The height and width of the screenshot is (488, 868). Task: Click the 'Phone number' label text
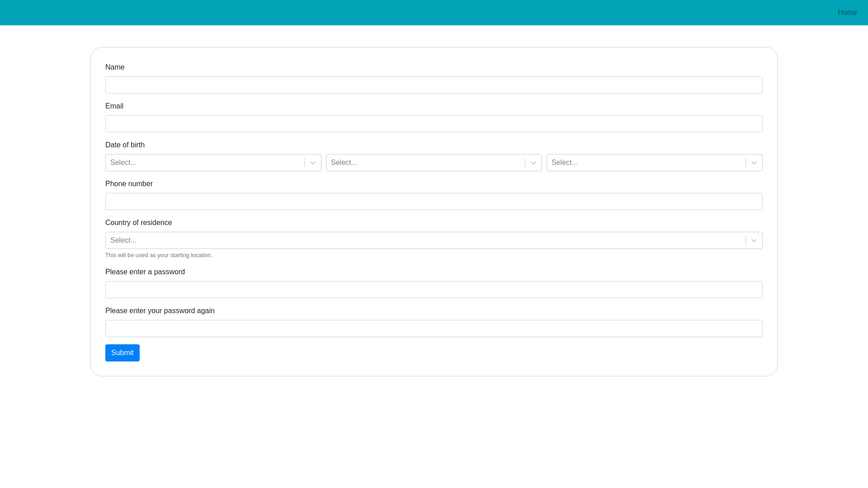tap(129, 184)
